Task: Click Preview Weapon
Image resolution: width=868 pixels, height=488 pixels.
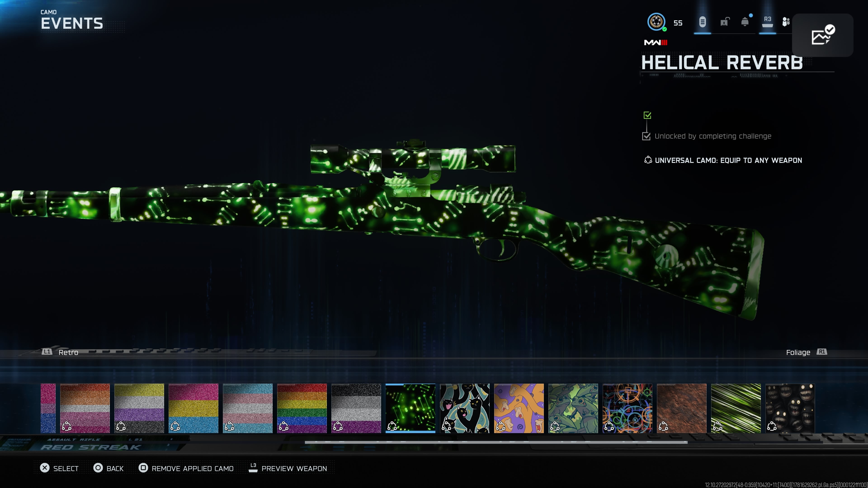Action: [x=288, y=469]
